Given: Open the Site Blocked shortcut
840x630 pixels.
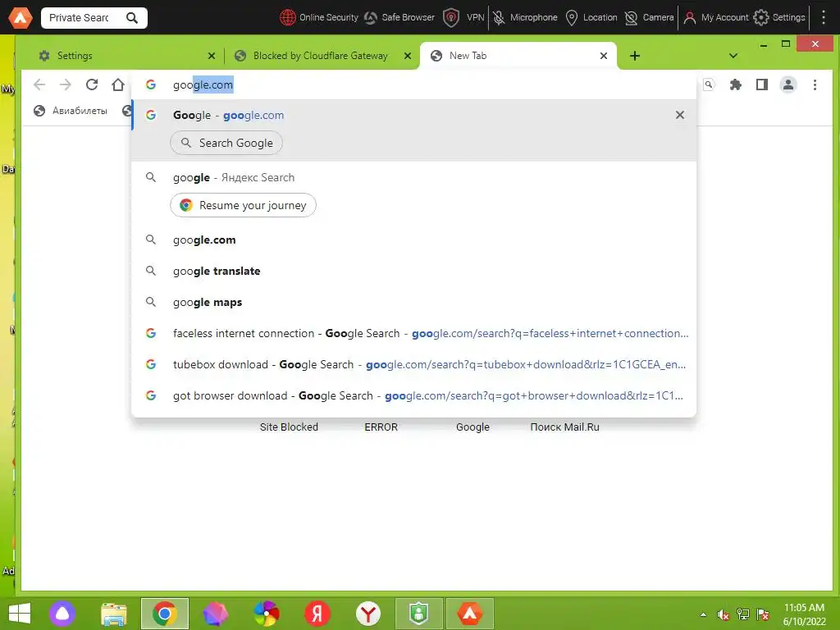Looking at the screenshot, I should (x=289, y=427).
